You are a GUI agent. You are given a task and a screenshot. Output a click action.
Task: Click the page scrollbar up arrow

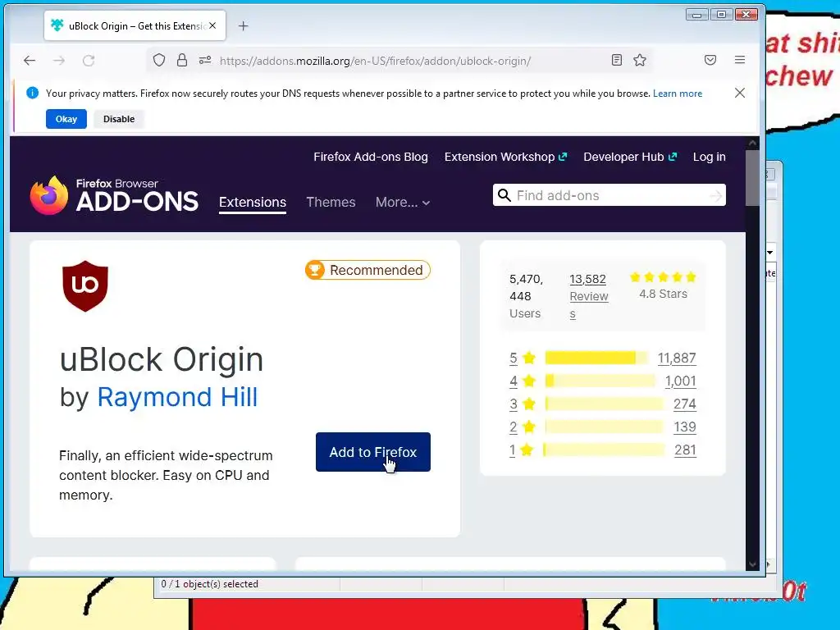click(x=752, y=143)
